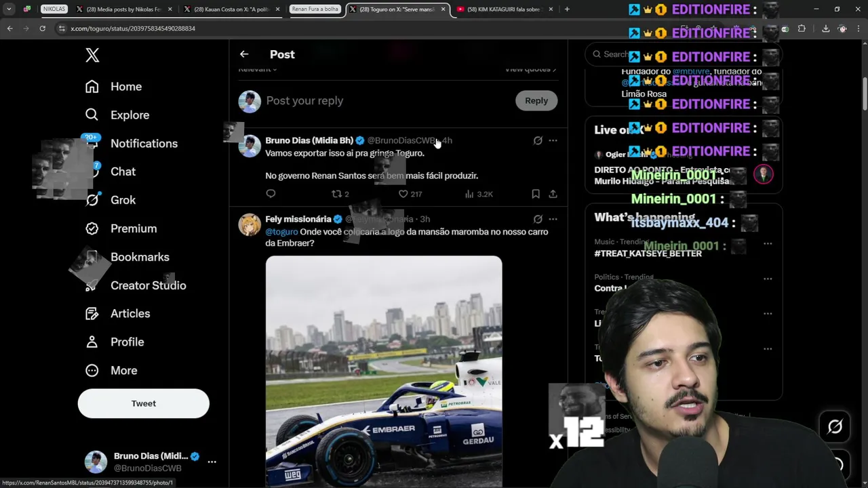Repost Bruno Dias reply with 2 reposts
Viewport: 868px width, 488px height.
coord(340,194)
